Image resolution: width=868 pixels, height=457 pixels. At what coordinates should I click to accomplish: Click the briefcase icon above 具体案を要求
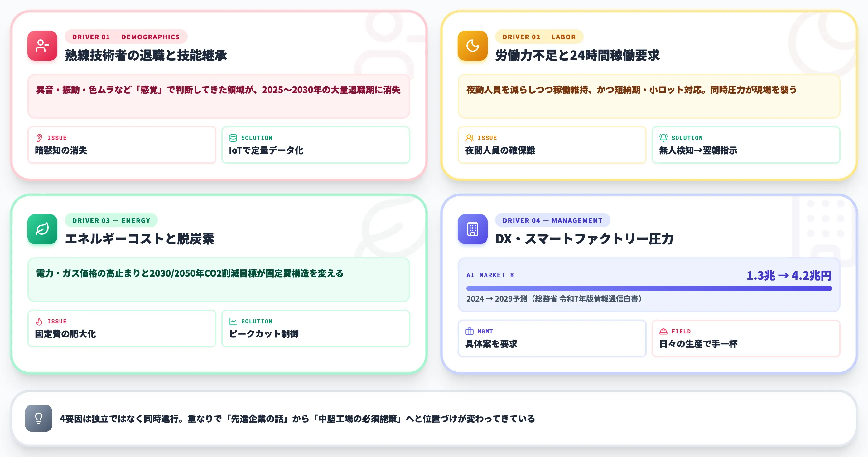coord(469,331)
